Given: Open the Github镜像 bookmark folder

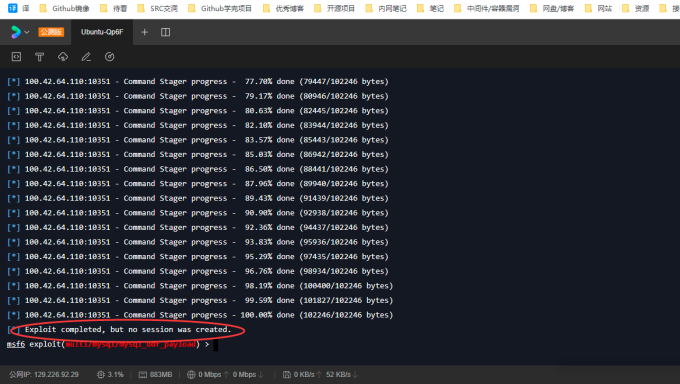Looking at the screenshot, I should pyautogui.click(x=64, y=8).
